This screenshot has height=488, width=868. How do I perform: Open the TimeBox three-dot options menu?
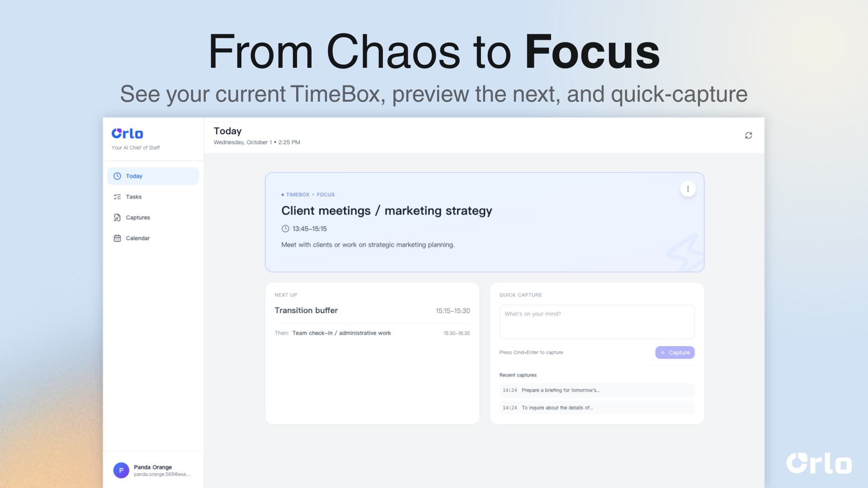pyautogui.click(x=688, y=189)
